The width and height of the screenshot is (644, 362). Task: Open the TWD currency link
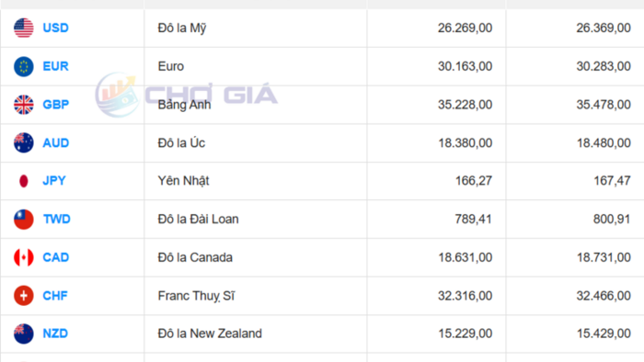(57, 220)
